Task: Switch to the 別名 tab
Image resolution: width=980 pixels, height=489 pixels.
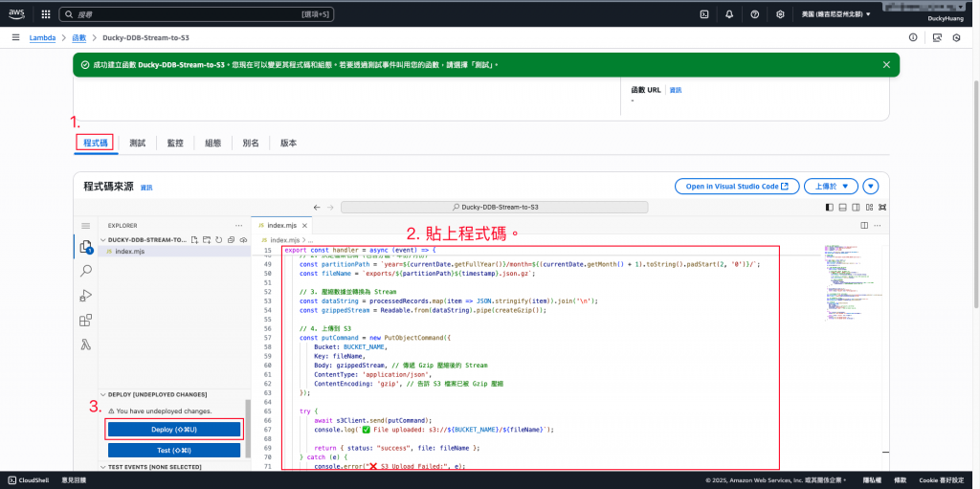Action: coord(251,143)
